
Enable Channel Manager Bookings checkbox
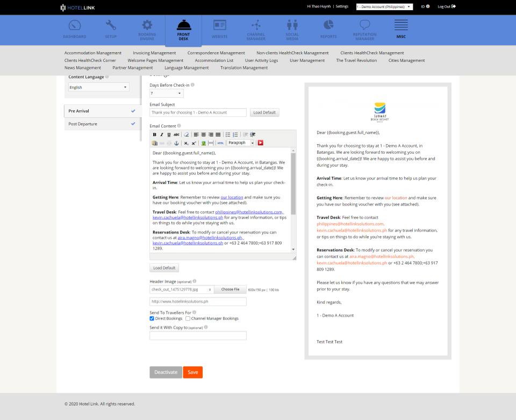(188, 318)
